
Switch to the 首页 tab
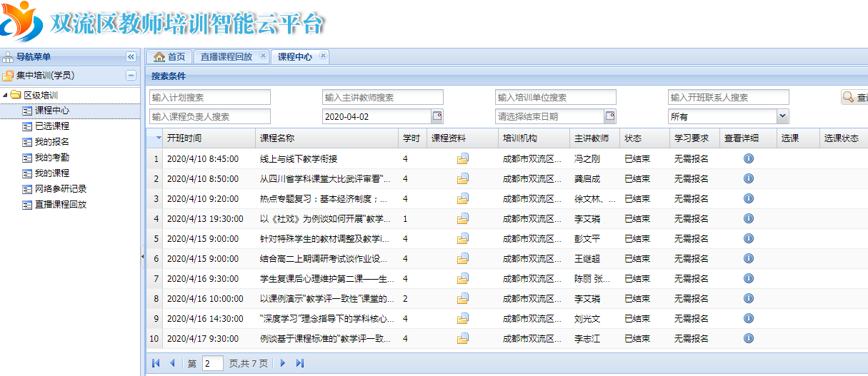tap(169, 57)
